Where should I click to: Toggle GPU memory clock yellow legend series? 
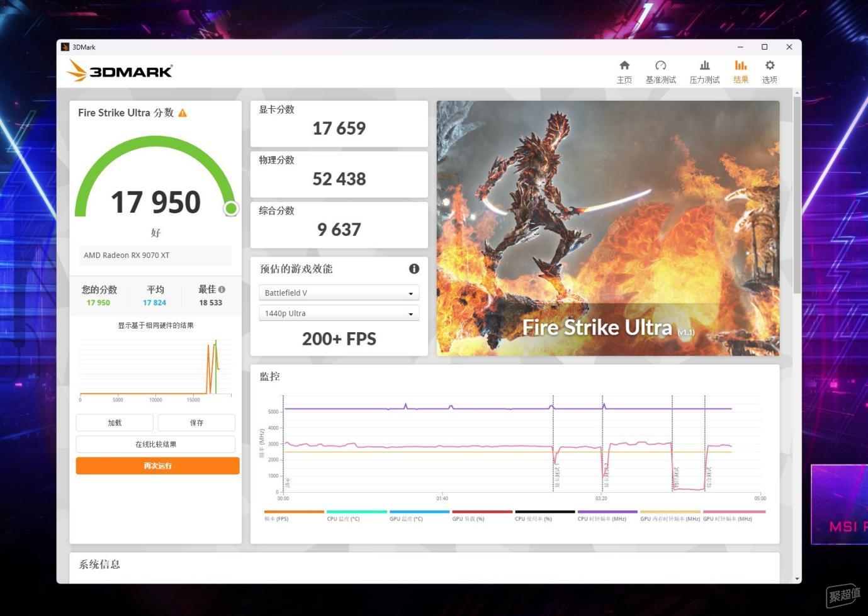(x=670, y=516)
